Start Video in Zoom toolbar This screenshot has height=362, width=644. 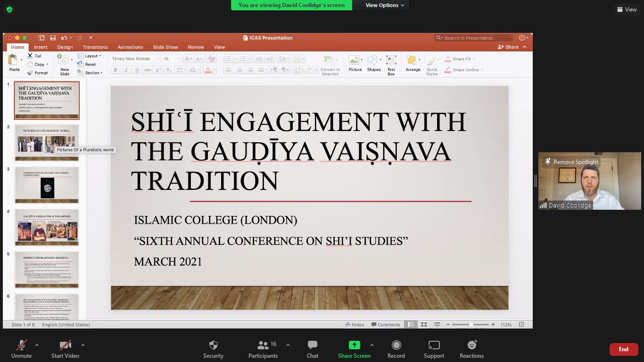pyautogui.click(x=65, y=349)
